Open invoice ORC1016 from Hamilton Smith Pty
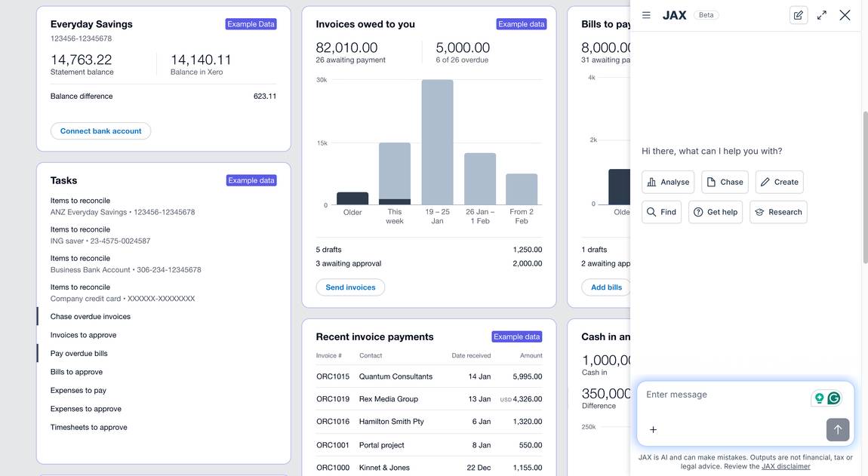This screenshot has height=476, width=868. 429,422
